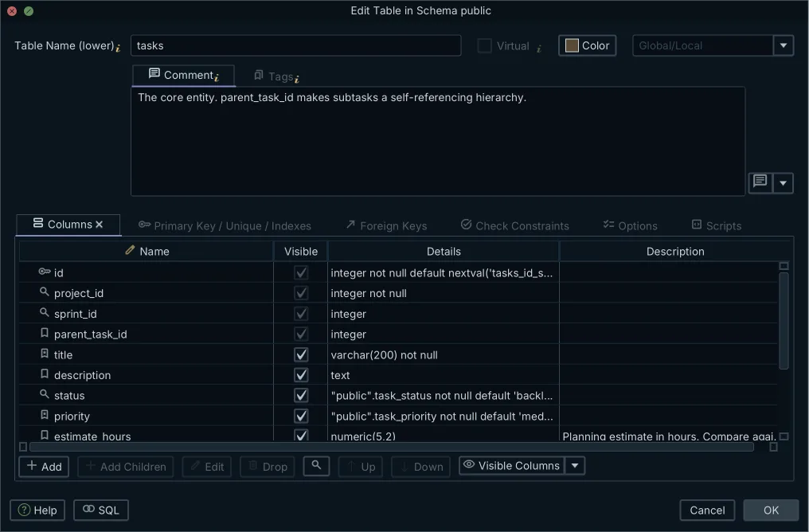Toggle Visible checkbox for sprint_id
This screenshot has height=532, width=809.
click(x=301, y=314)
